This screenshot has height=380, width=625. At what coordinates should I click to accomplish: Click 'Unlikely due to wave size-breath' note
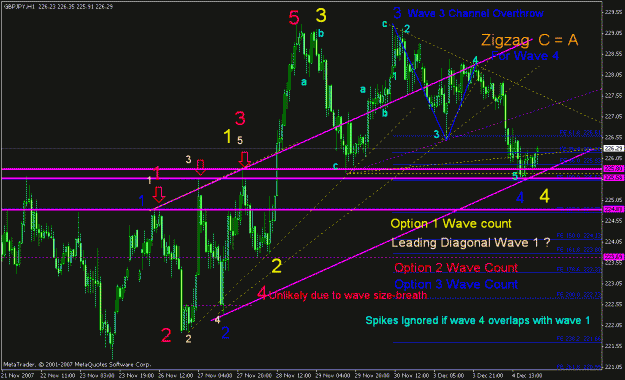[348, 295]
